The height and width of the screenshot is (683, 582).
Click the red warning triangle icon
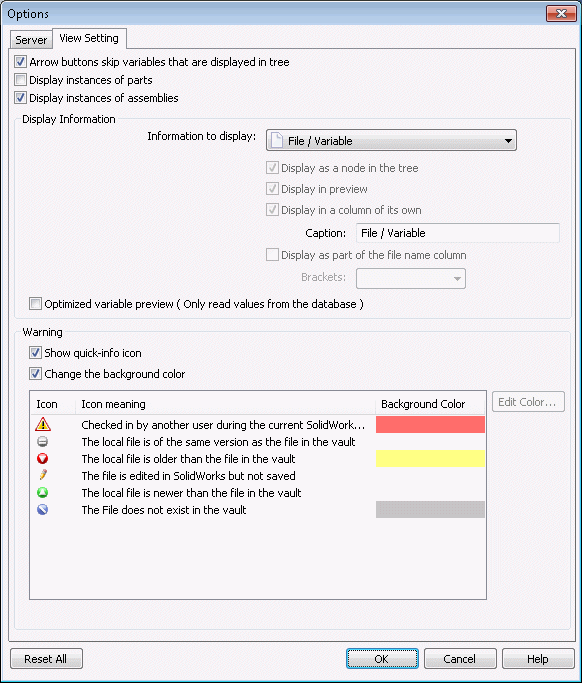[x=43, y=424]
